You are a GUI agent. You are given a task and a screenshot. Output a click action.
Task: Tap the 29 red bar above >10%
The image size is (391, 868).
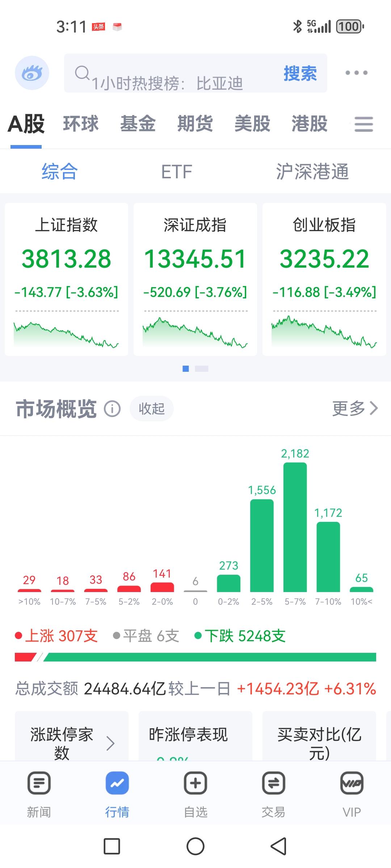(x=29, y=591)
